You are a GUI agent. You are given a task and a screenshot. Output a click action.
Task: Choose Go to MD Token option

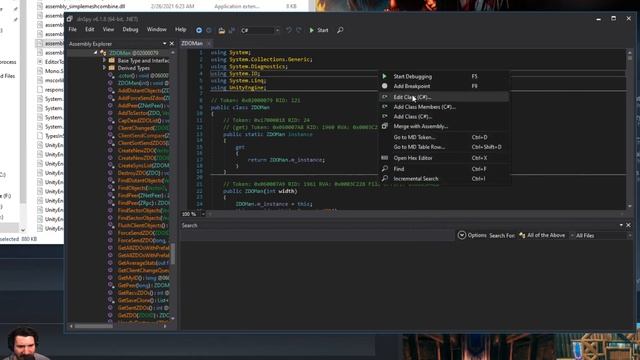(x=444, y=137)
